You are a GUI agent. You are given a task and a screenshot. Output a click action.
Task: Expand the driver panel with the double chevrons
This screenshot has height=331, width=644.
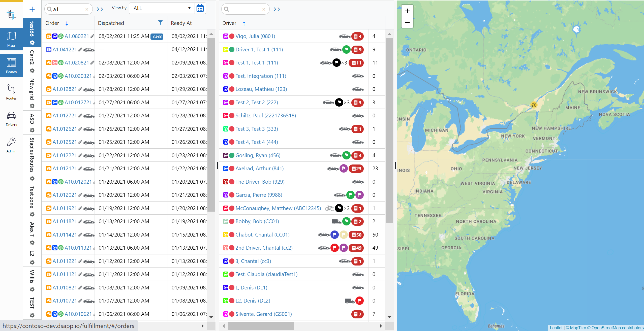[277, 9]
